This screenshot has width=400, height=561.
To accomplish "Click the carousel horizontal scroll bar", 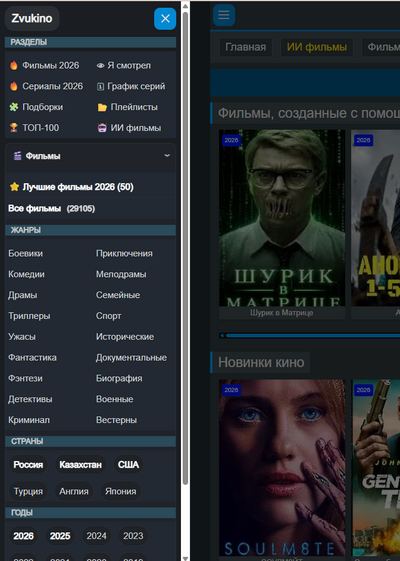I will pyautogui.click(x=313, y=335).
